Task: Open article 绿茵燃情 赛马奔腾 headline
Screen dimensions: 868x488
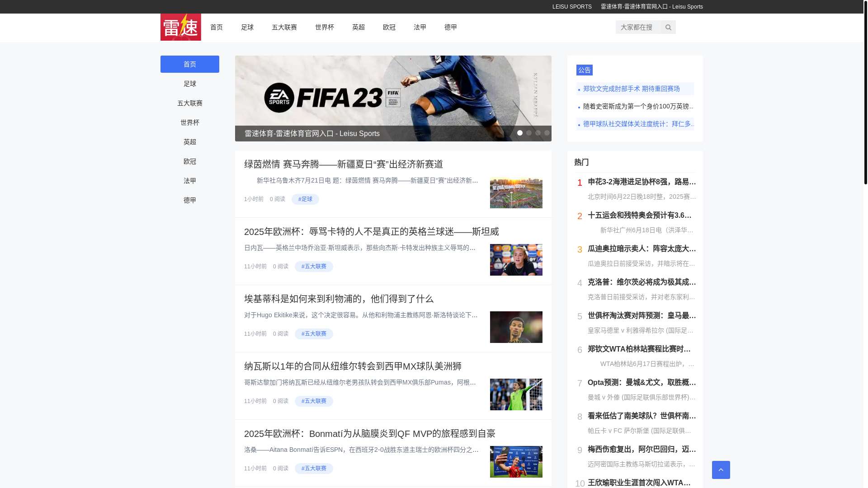Action: [x=344, y=164]
